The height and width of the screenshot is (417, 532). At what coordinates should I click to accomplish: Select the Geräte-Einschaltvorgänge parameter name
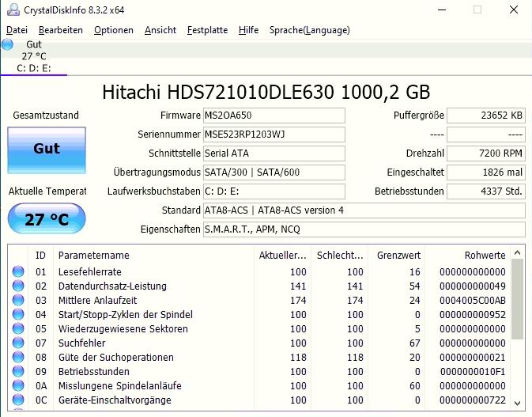[x=115, y=400]
